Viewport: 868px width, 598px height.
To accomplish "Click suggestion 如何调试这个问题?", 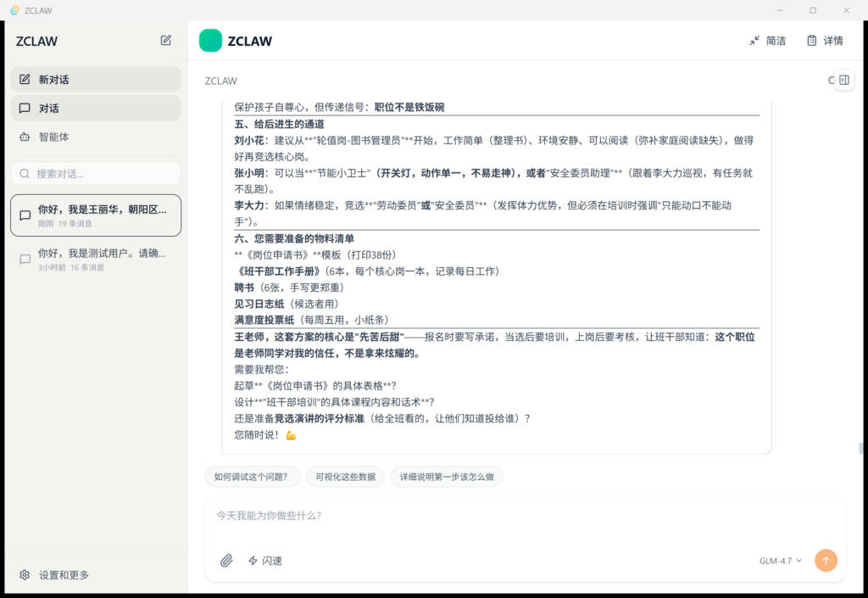I will point(252,477).
